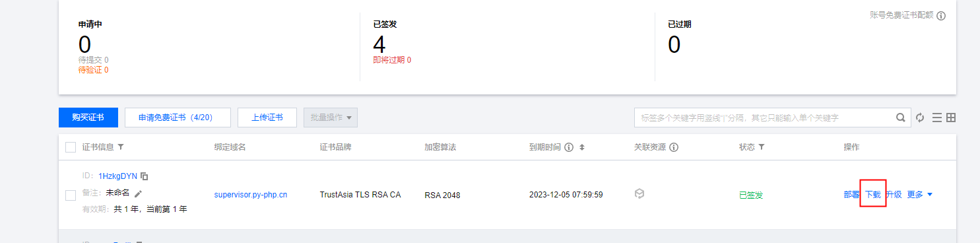980x243 pixels.
Task: Show info for 账号免费证书配额
Action: click(941, 16)
